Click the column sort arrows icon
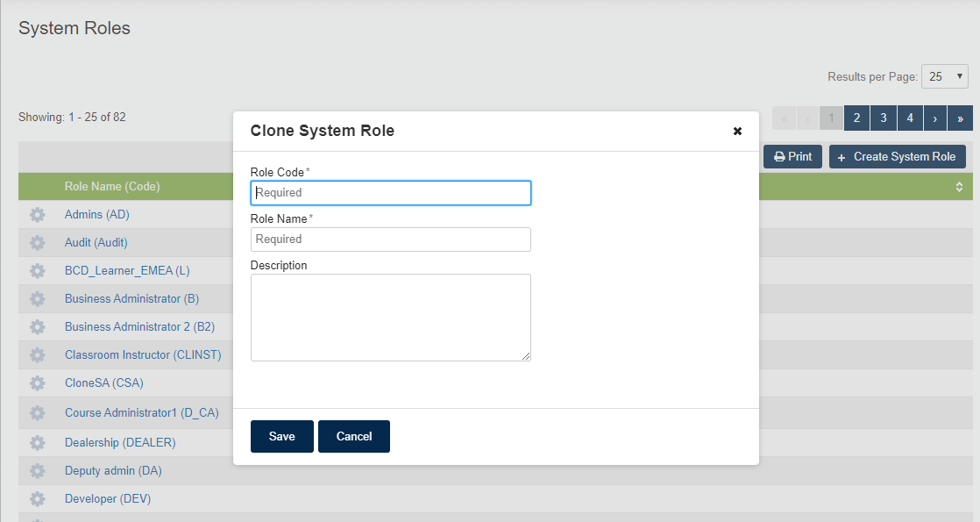980x522 pixels. [959, 187]
